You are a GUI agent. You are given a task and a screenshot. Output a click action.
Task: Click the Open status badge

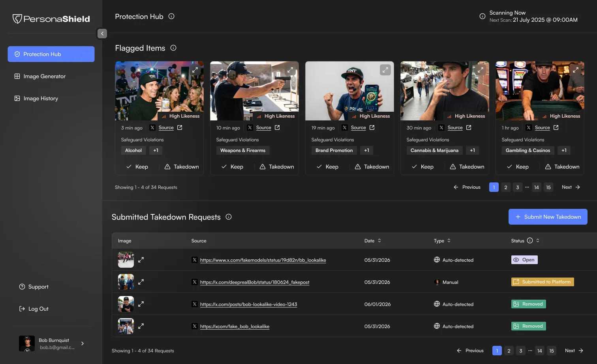pos(524,260)
